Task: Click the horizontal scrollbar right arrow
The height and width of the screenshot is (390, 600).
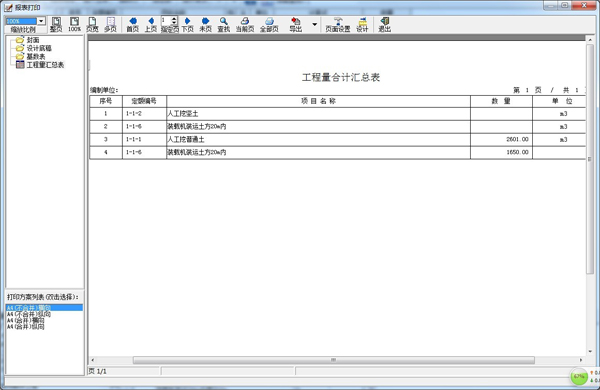Action: 581,360
